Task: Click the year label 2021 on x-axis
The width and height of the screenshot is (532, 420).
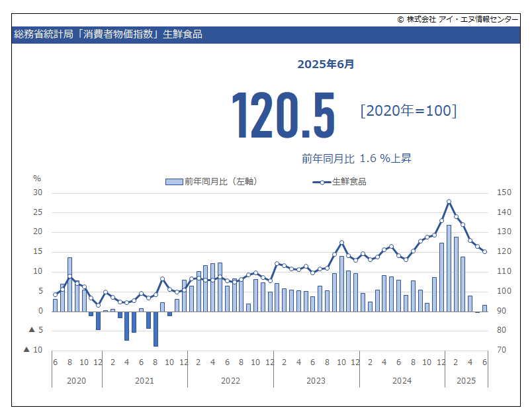Action: 144,381
